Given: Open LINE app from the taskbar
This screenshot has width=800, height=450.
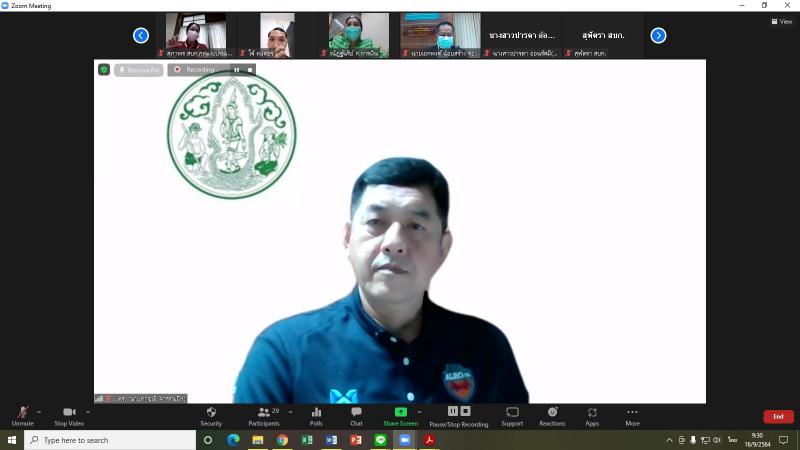Looking at the screenshot, I should 380,440.
